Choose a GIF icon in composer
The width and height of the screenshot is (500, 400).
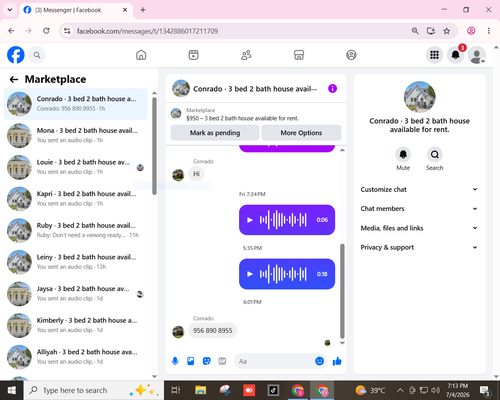(x=222, y=361)
